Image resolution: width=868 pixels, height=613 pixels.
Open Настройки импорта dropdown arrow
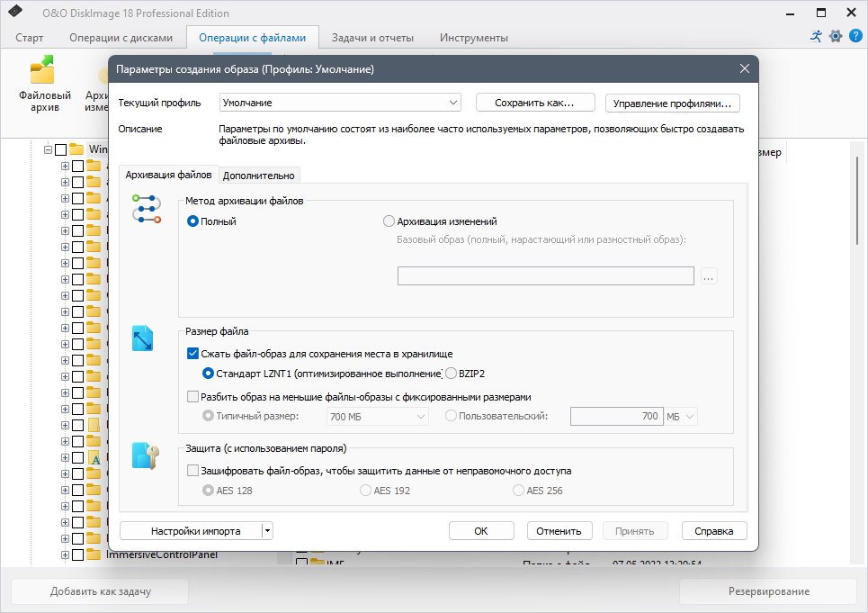[x=267, y=531]
